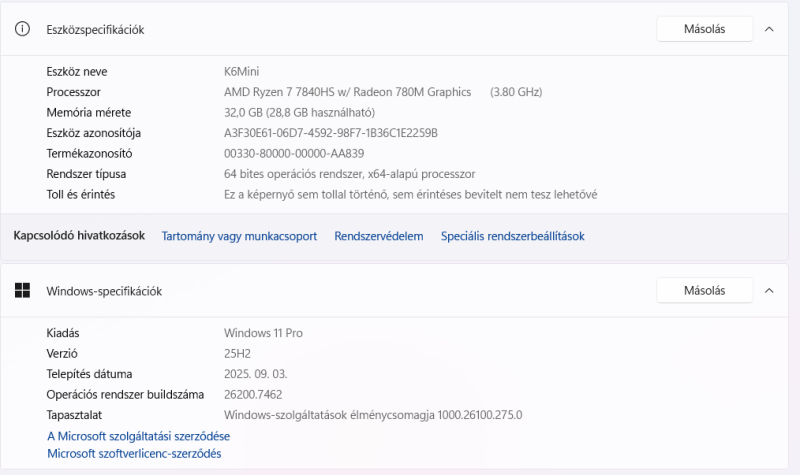Viewport: 800px width, 475px height.
Task: Open the Tartomány vagy munkacsoport link
Action: (x=239, y=236)
